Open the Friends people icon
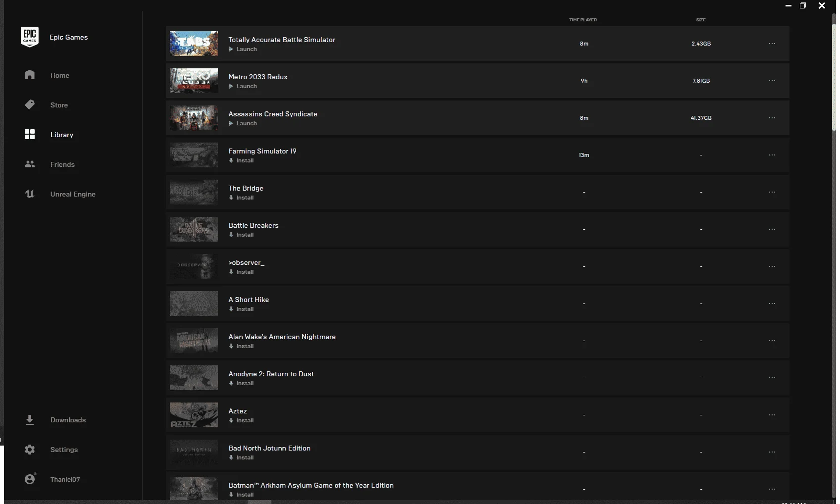Screen dimensions: 840x504 coord(30,164)
